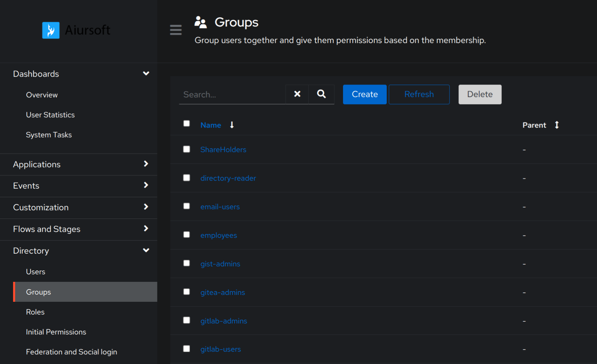Collapse the Directory section chevron

click(146, 250)
